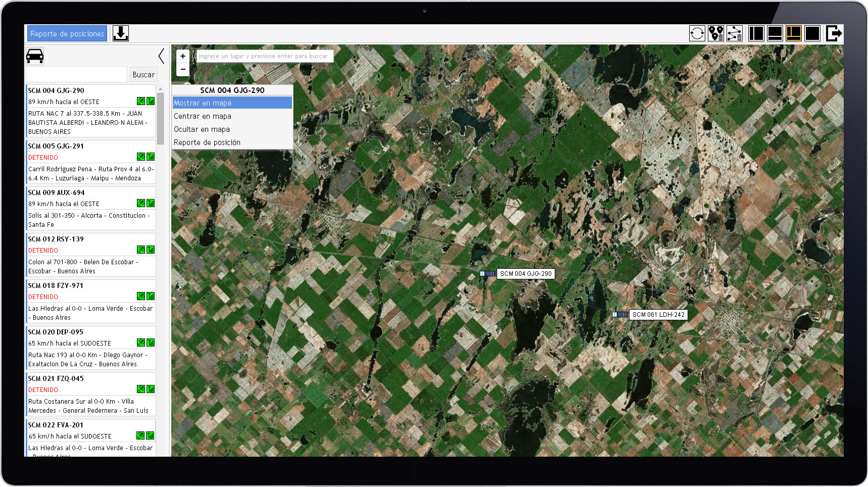The height and width of the screenshot is (487, 868).
Task: Click signal strength icon for SCM 012 RSY-139
Action: [151, 250]
